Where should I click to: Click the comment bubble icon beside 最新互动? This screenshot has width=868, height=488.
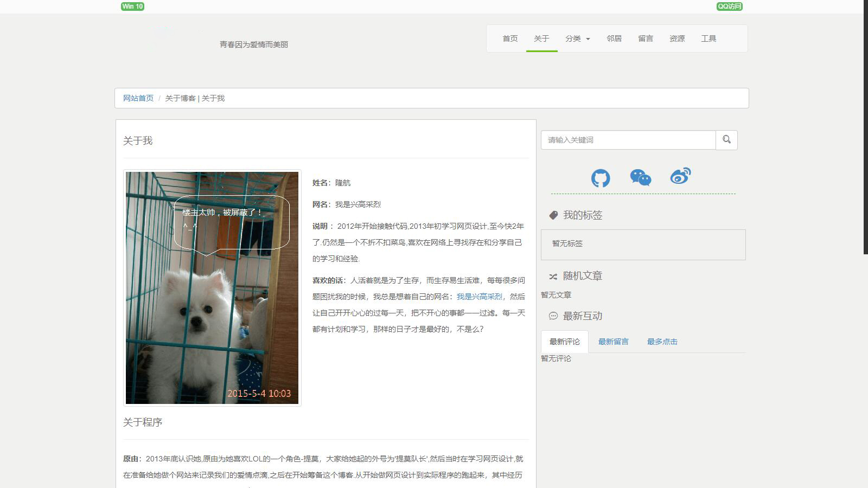coord(553,316)
